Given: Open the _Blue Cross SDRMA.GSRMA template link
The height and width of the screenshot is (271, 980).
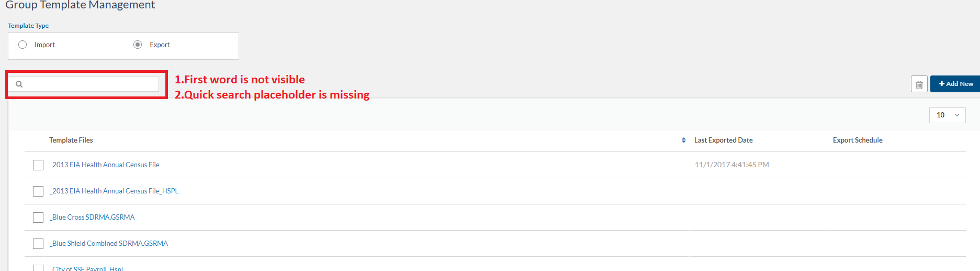Looking at the screenshot, I should coord(92,217).
